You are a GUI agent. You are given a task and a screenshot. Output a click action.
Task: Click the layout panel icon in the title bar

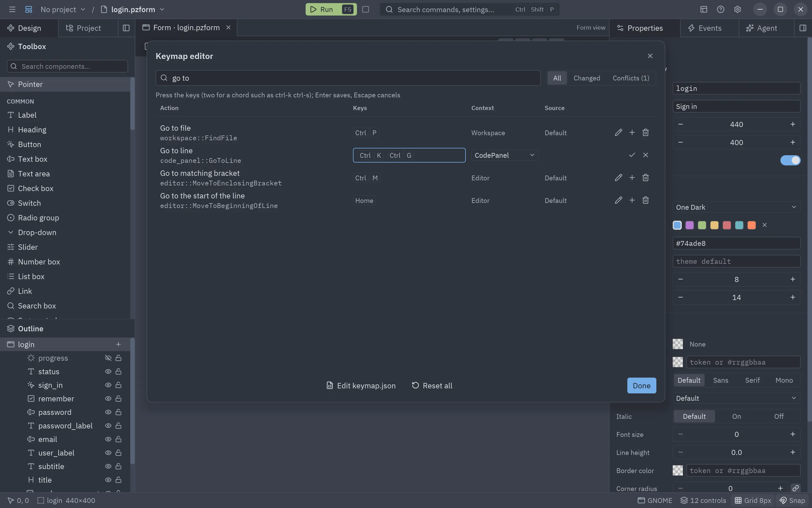click(704, 9)
